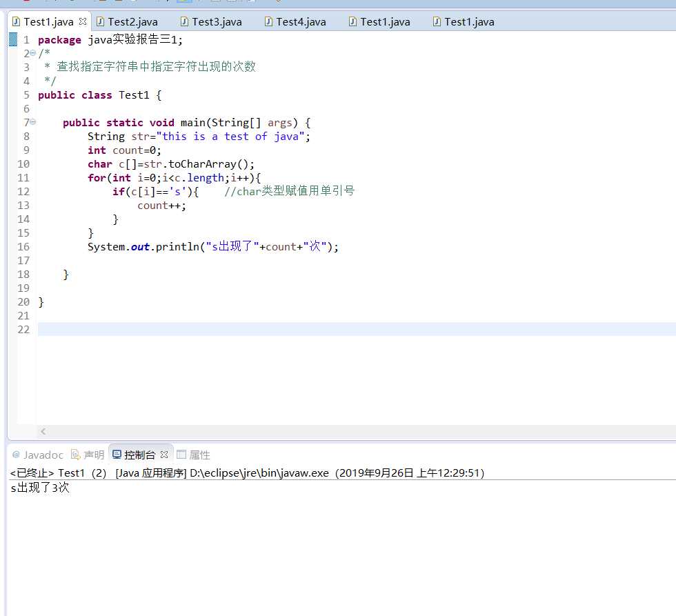This screenshot has width=676, height=616.
Task: Click the comment 查找指定字符串中指定字符出现的次数
Action: [x=156, y=66]
